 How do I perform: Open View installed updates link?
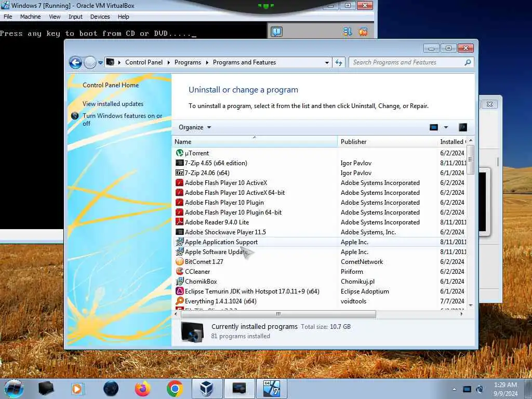113,104
